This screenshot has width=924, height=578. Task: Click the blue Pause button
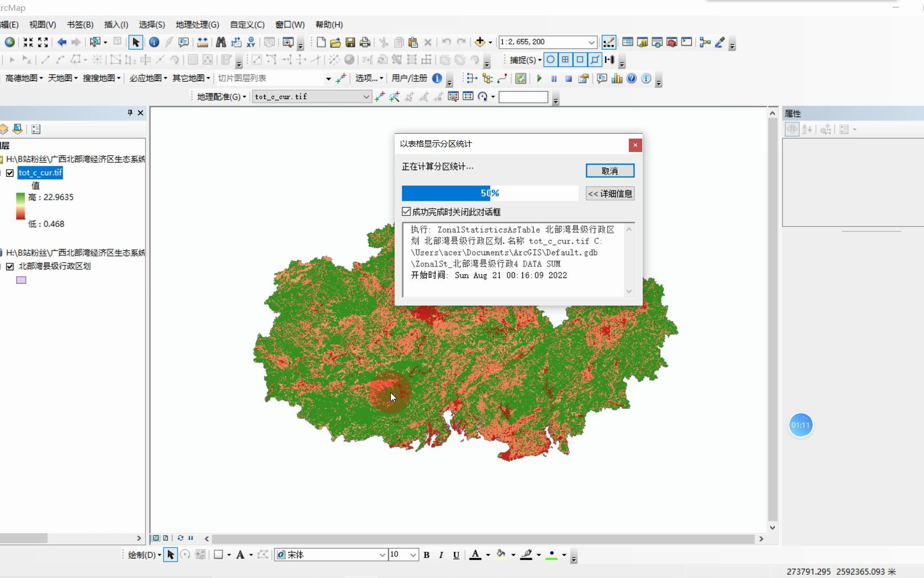click(554, 79)
